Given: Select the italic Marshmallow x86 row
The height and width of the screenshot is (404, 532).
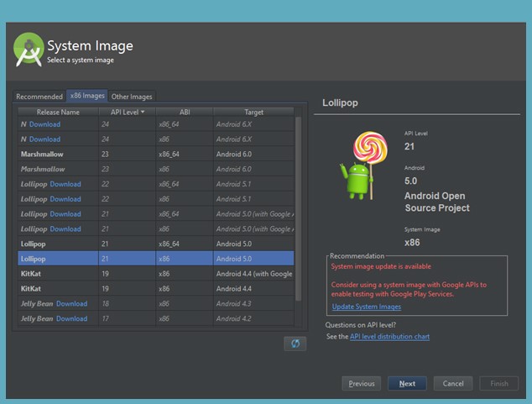Looking at the screenshot, I should 156,169.
